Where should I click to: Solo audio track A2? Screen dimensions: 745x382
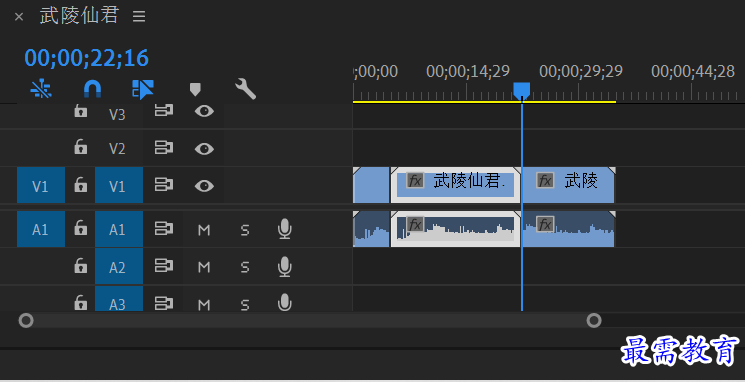tap(245, 267)
